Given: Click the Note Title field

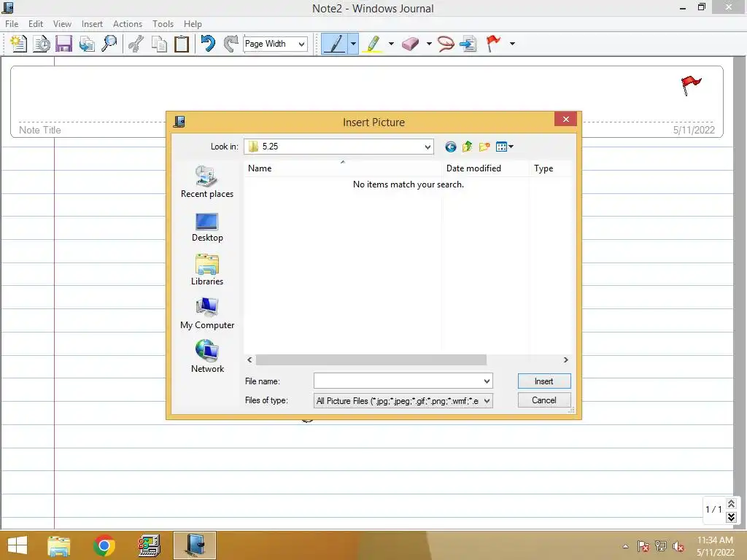Looking at the screenshot, I should pos(40,130).
